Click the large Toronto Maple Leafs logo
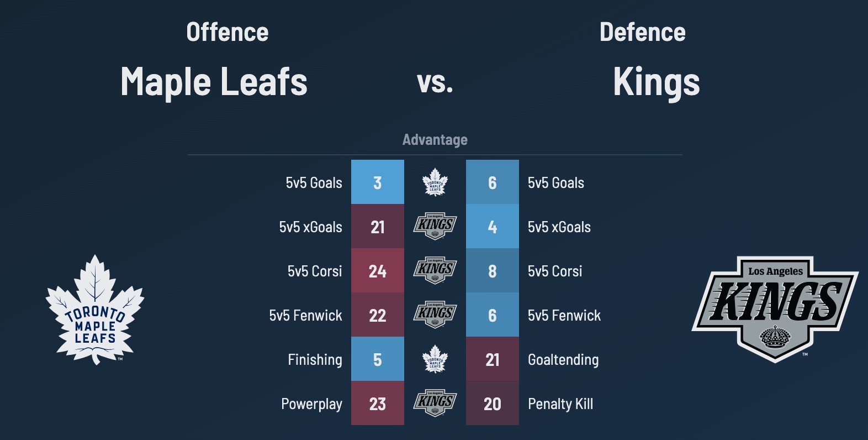868x440 pixels. click(95, 310)
